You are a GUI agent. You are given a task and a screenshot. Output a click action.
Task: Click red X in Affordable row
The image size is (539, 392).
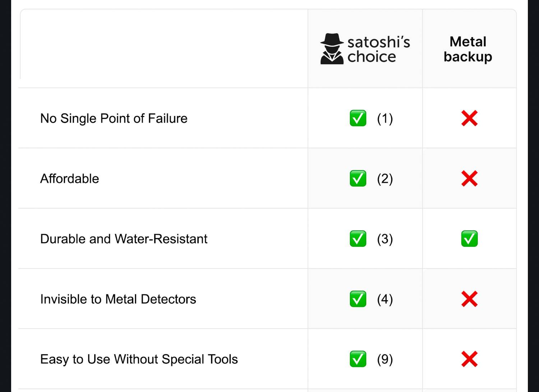[469, 178]
